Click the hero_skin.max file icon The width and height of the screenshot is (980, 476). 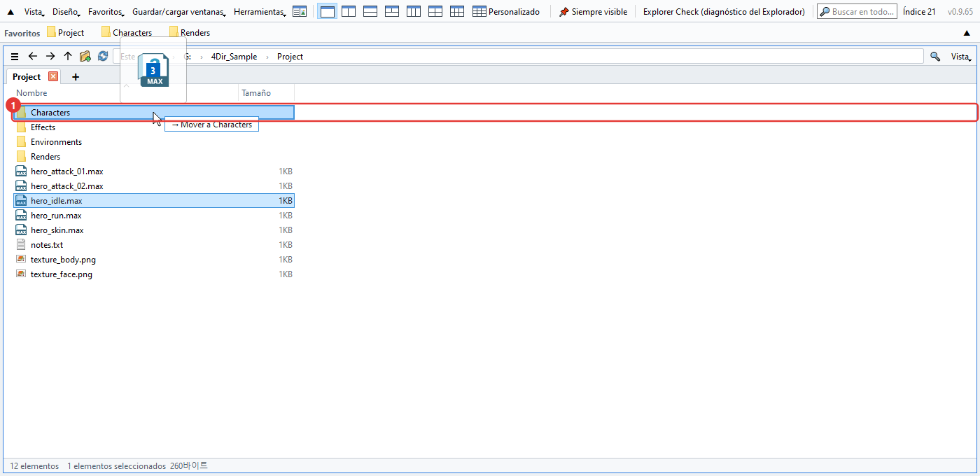[21, 230]
